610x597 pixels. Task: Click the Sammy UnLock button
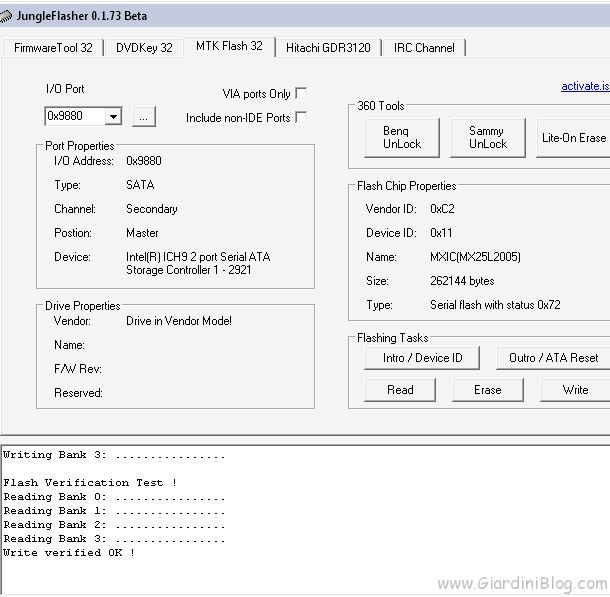(x=488, y=138)
